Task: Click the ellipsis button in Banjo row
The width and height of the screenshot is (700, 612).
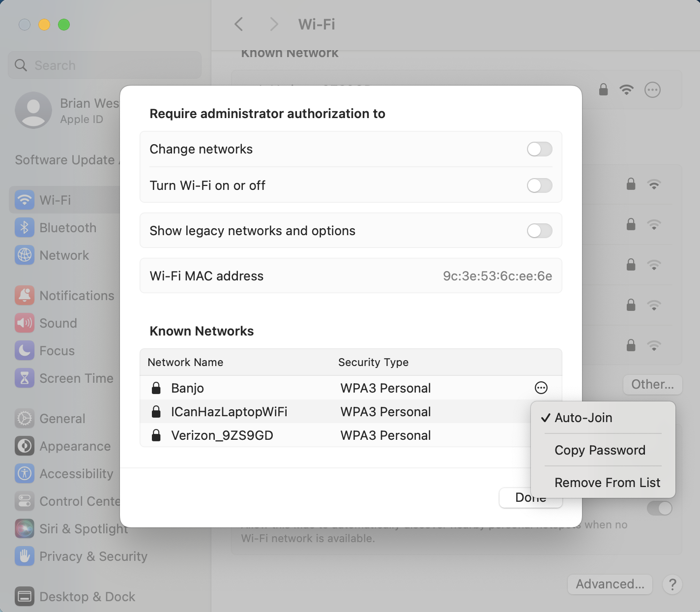Action: click(541, 388)
